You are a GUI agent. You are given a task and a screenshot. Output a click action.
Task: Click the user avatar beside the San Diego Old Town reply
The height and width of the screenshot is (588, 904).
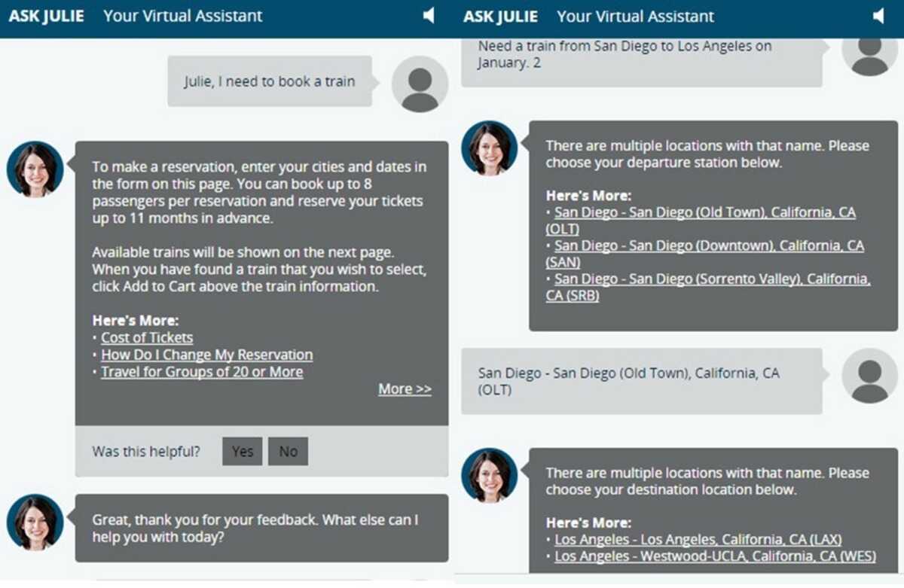click(869, 376)
